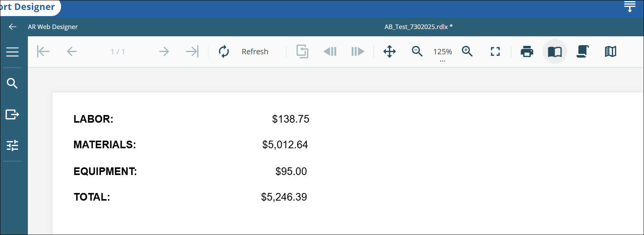Print the report
This screenshot has height=235, width=644.
point(527,52)
